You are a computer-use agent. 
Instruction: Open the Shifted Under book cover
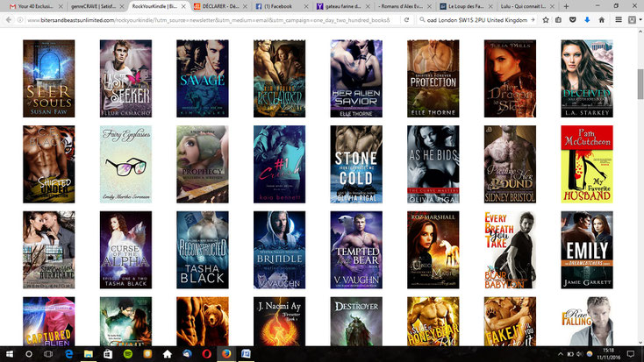tap(49, 164)
